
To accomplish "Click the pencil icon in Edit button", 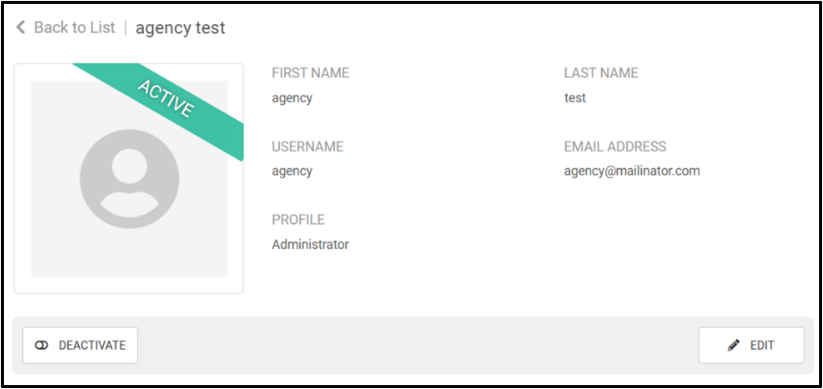I will coord(733,345).
